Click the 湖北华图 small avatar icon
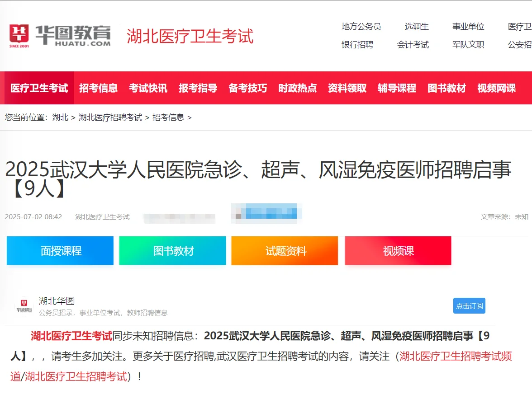The width and height of the screenshot is (532, 399). coord(24,306)
